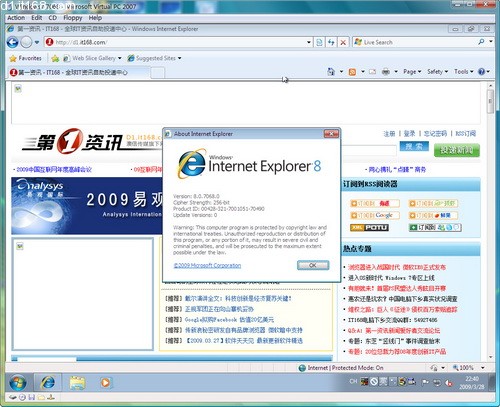Open Windows Explorer from taskbar

coord(77,383)
